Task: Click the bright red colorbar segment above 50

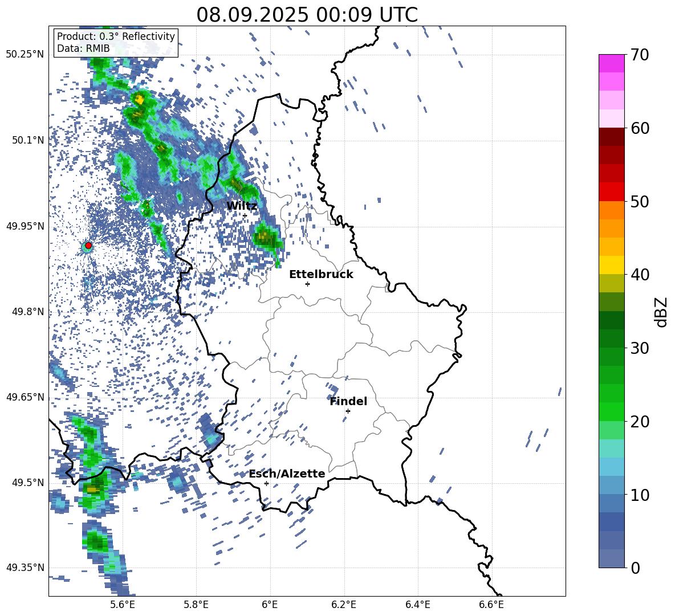Action: [611, 192]
